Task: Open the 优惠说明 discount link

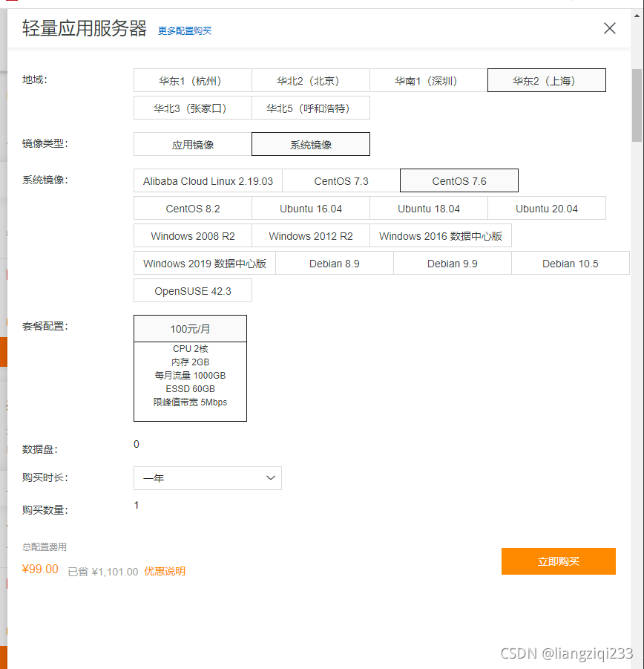Action: click(x=165, y=571)
